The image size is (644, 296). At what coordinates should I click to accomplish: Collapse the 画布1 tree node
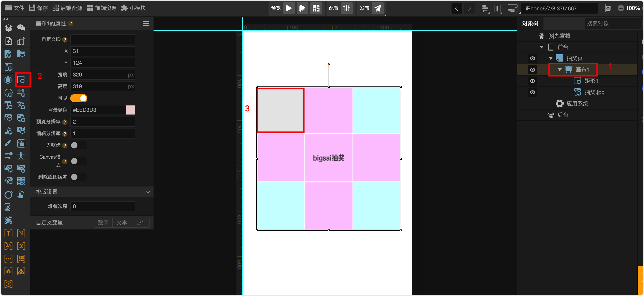pyautogui.click(x=560, y=70)
